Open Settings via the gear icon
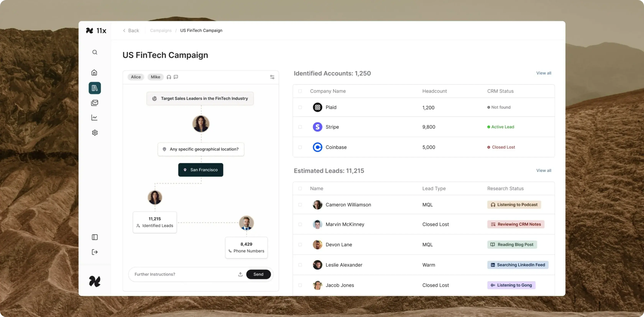This screenshot has height=317, width=644. pyautogui.click(x=94, y=132)
